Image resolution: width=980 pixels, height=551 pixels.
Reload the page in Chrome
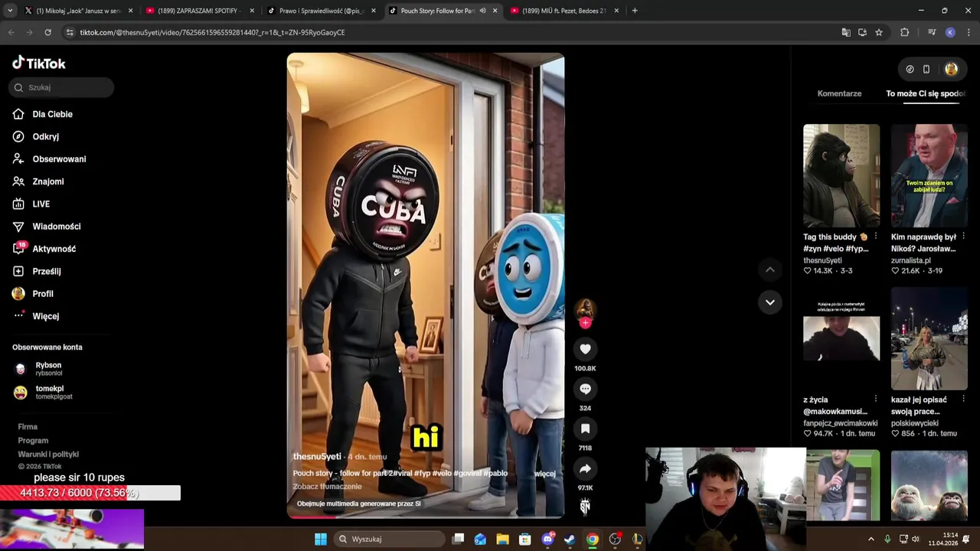point(47,32)
